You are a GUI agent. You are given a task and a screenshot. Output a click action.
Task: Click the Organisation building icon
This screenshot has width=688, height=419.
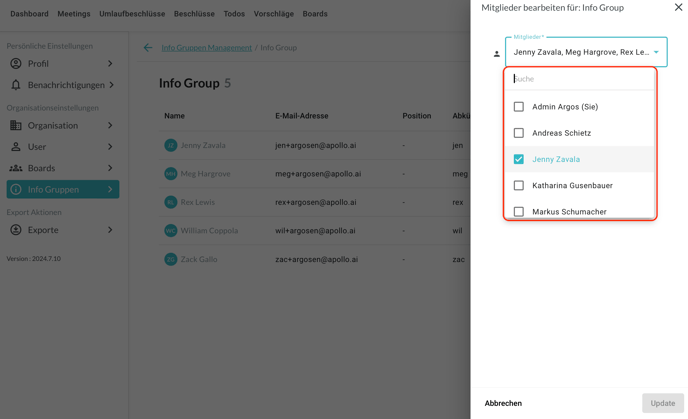pyautogui.click(x=16, y=126)
